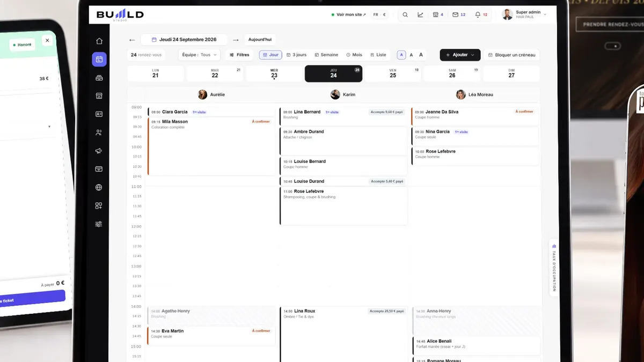Select Jeu 24 day tab
The image size is (644, 362).
[333, 73]
